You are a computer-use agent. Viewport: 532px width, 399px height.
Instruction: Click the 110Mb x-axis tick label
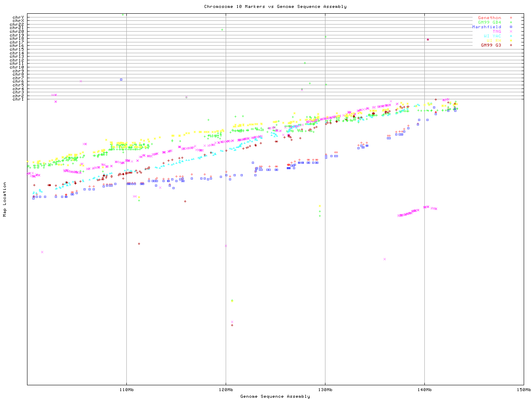tap(126, 390)
